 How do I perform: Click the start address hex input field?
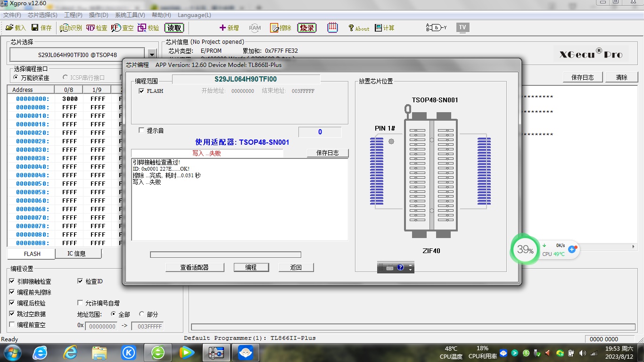tap(101, 326)
